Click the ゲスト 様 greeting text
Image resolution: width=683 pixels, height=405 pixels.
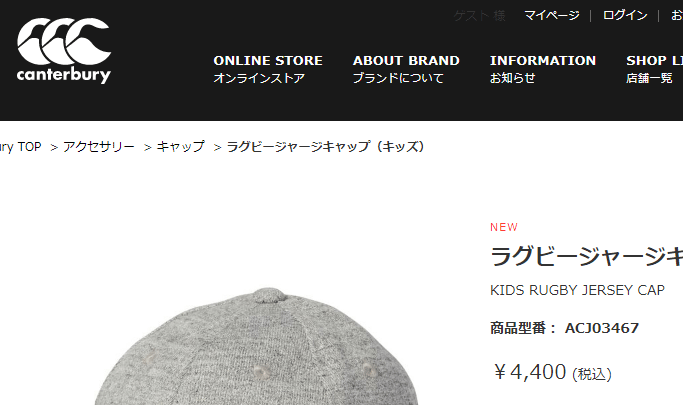coord(479,16)
